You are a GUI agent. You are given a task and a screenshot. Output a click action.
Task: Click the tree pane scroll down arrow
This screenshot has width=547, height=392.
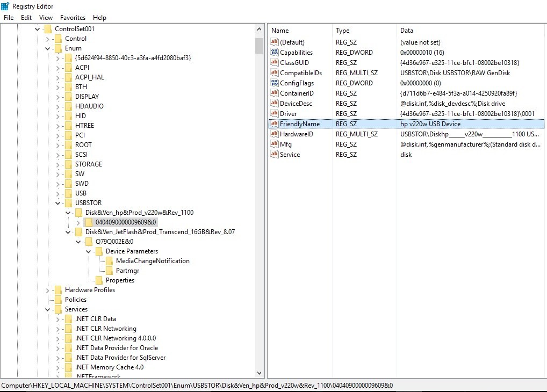260,373
